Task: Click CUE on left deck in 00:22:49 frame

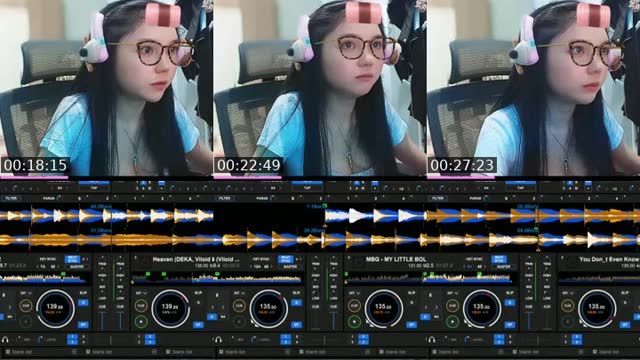Action: (x=239, y=305)
